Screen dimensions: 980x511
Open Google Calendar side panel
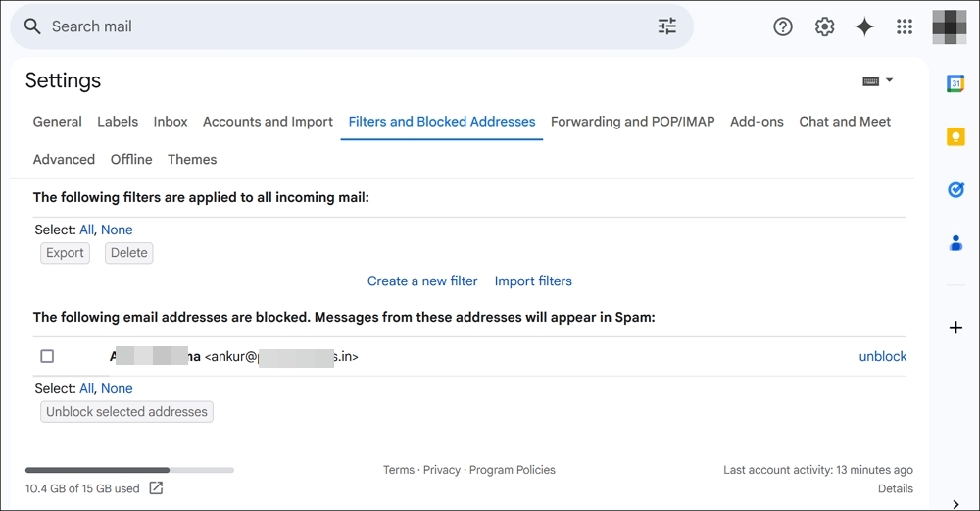click(x=955, y=83)
